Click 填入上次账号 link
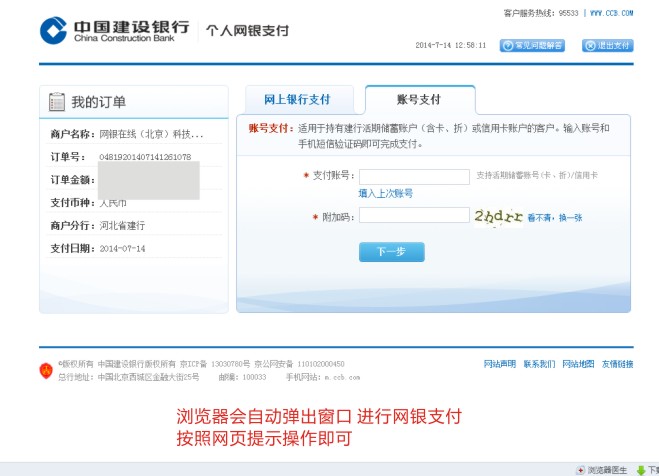Screen dimensions: 659x476 pos(385,193)
